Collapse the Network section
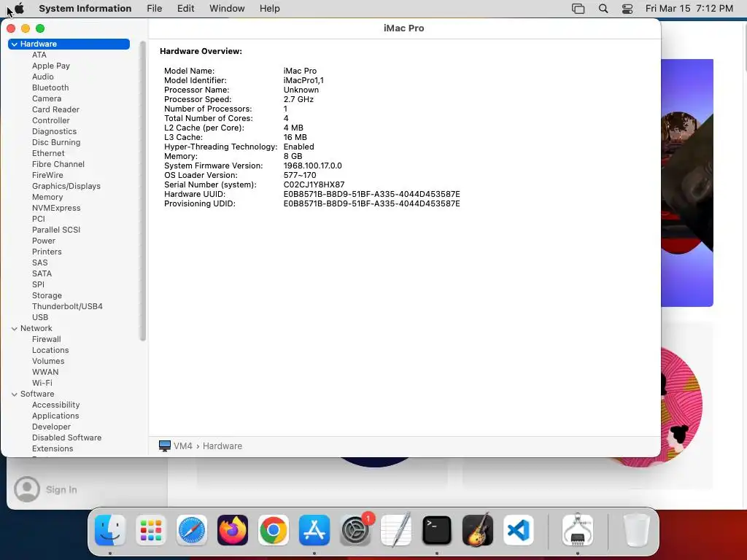The image size is (747, 560). [x=15, y=329]
